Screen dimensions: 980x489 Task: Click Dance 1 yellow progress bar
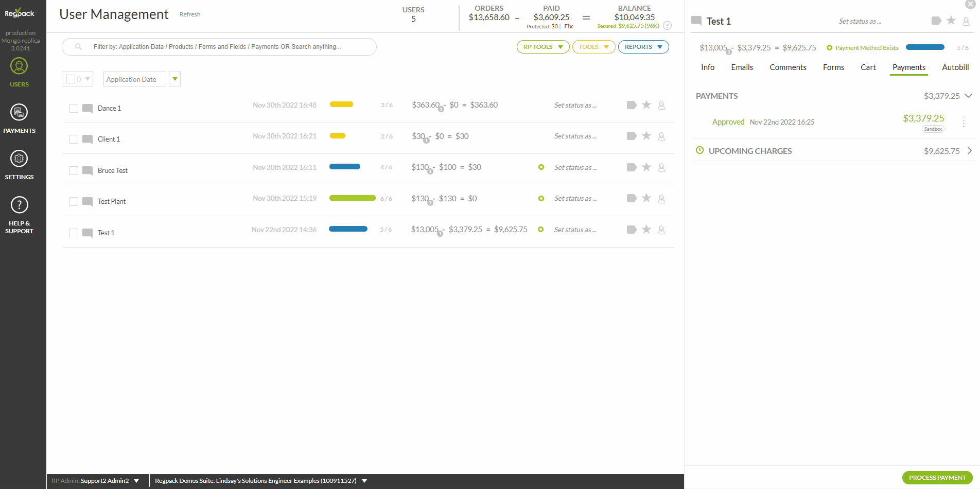click(341, 104)
